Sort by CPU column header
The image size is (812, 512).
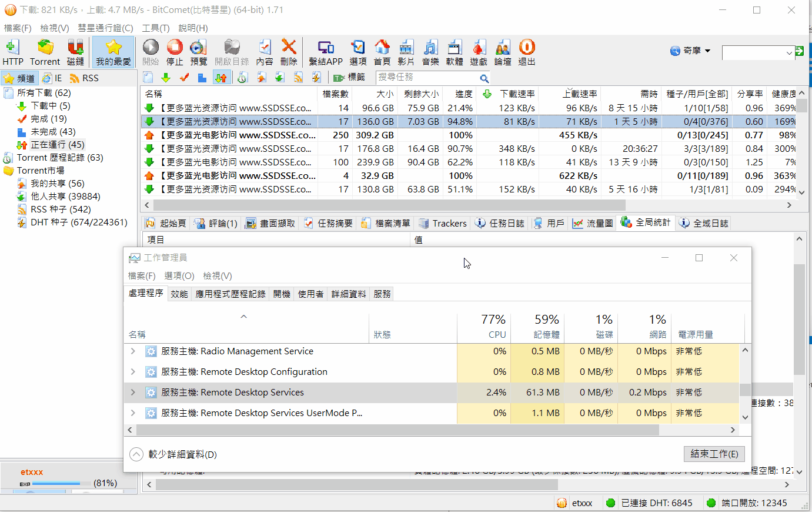coord(484,327)
